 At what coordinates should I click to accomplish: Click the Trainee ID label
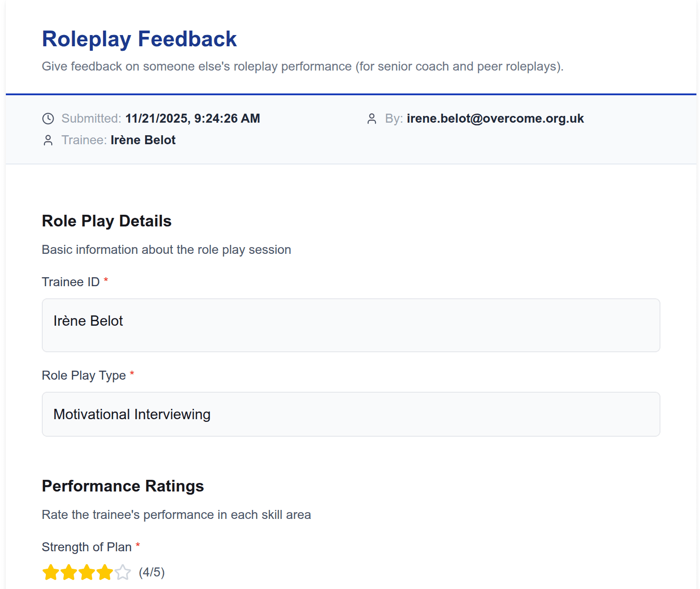pyautogui.click(x=71, y=282)
